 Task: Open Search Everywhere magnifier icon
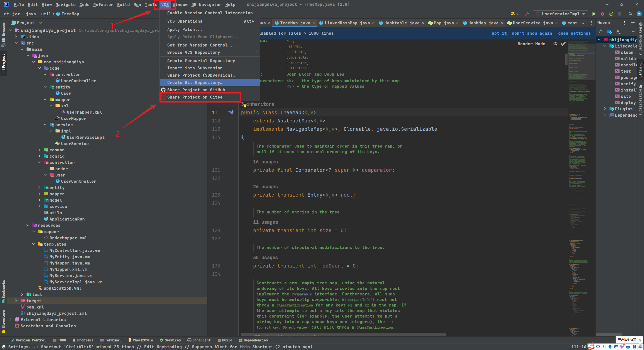coord(630,14)
